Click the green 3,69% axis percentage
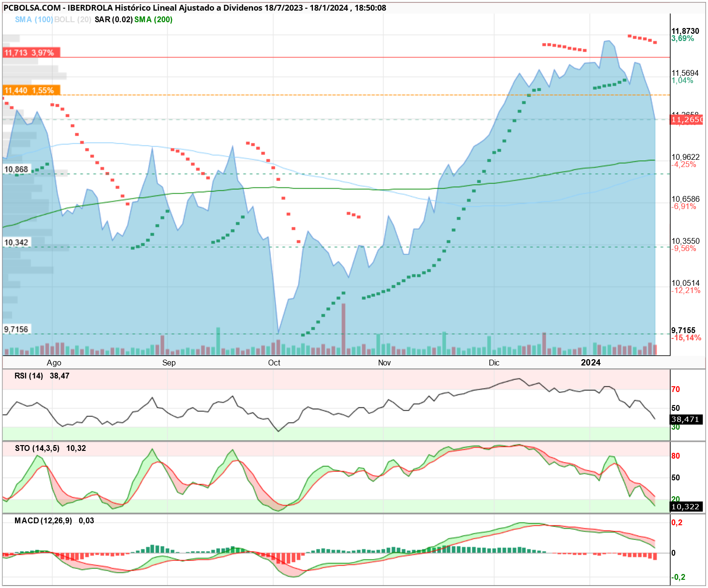 click(x=683, y=39)
